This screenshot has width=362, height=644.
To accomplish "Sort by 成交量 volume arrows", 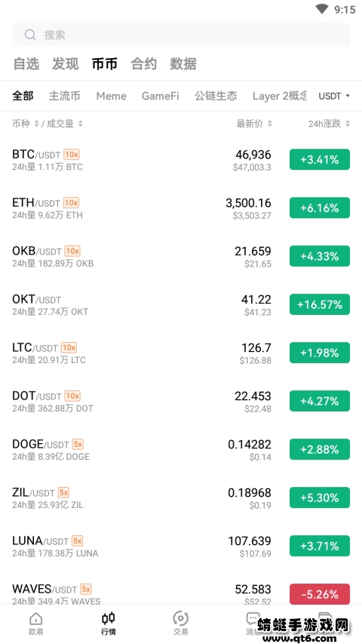I will pyautogui.click(x=80, y=124).
